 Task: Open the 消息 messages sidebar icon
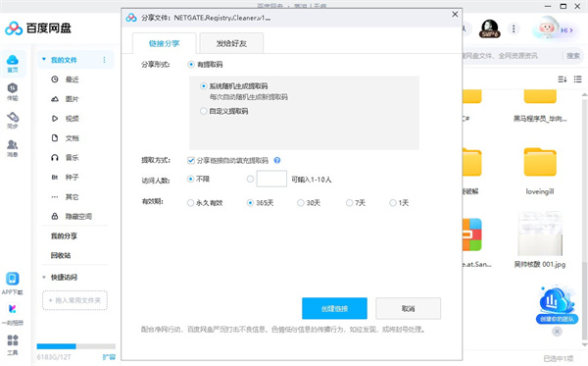click(13, 148)
